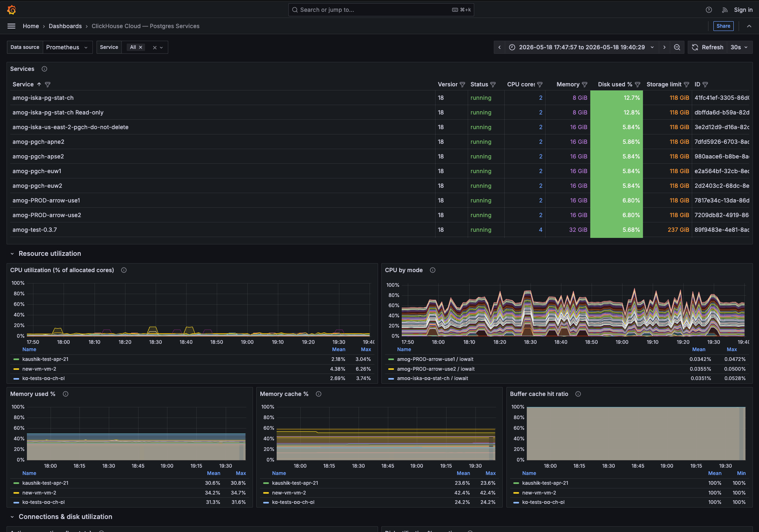Remove the All service filter chip
The image size is (759, 532).
(141, 47)
